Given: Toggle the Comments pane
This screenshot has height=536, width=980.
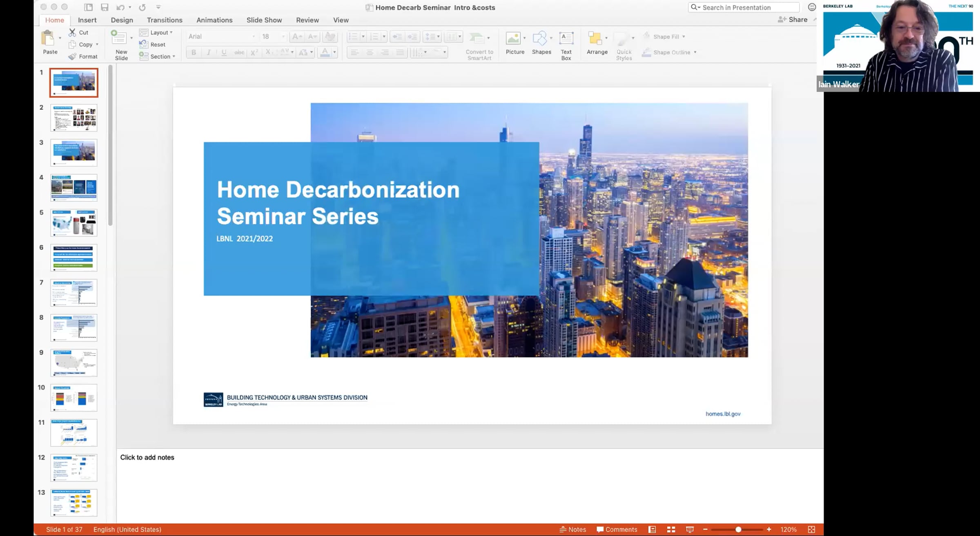Looking at the screenshot, I should (617, 529).
